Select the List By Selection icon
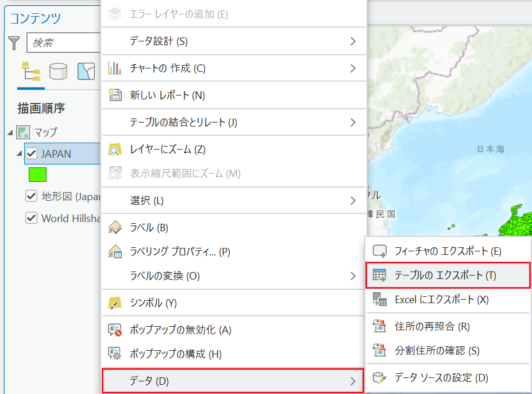The image size is (532, 394). (86, 71)
